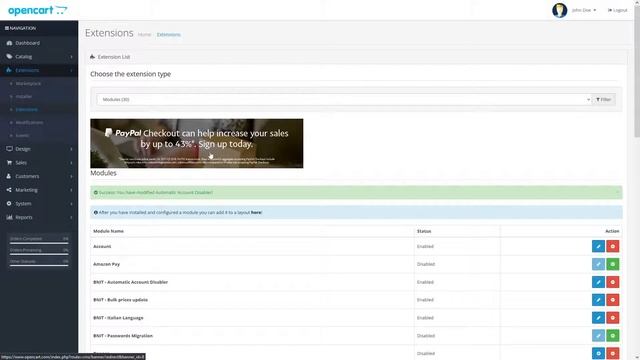Click the Filter button
The width and height of the screenshot is (640, 360).
tap(604, 100)
